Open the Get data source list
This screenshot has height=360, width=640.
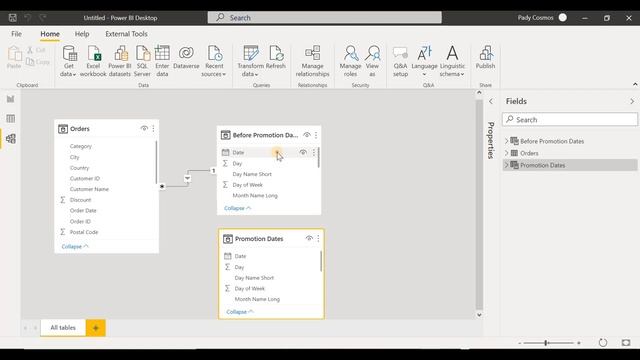point(69,61)
